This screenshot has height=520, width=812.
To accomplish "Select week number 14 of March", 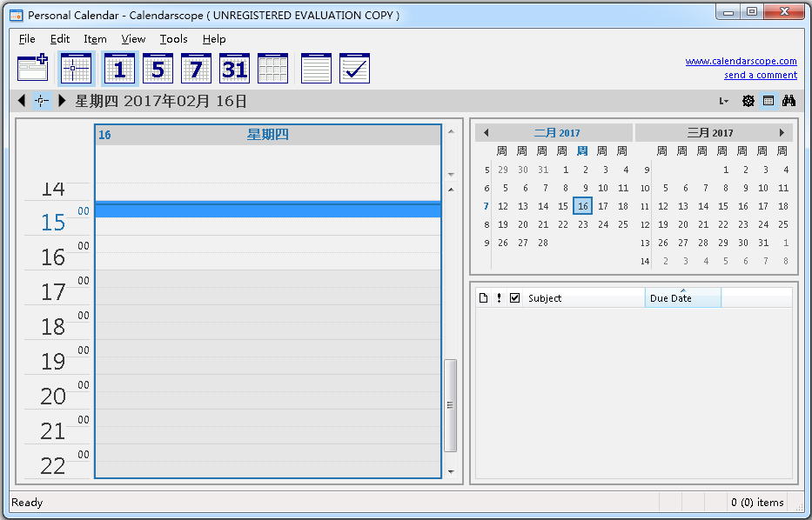I will click(645, 261).
